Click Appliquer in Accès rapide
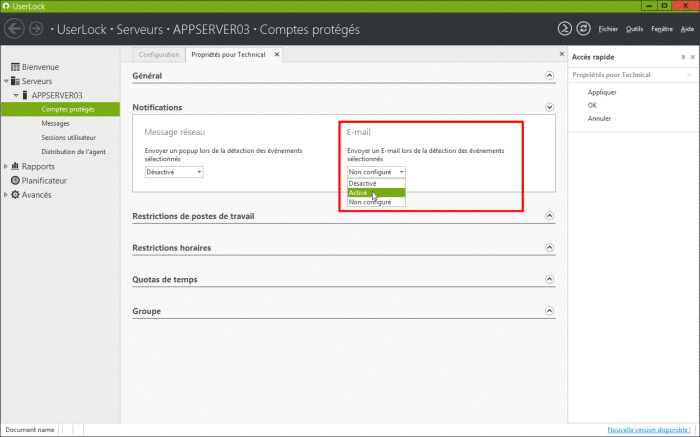This screenshot has height=437, width=700. click(602, 92)
